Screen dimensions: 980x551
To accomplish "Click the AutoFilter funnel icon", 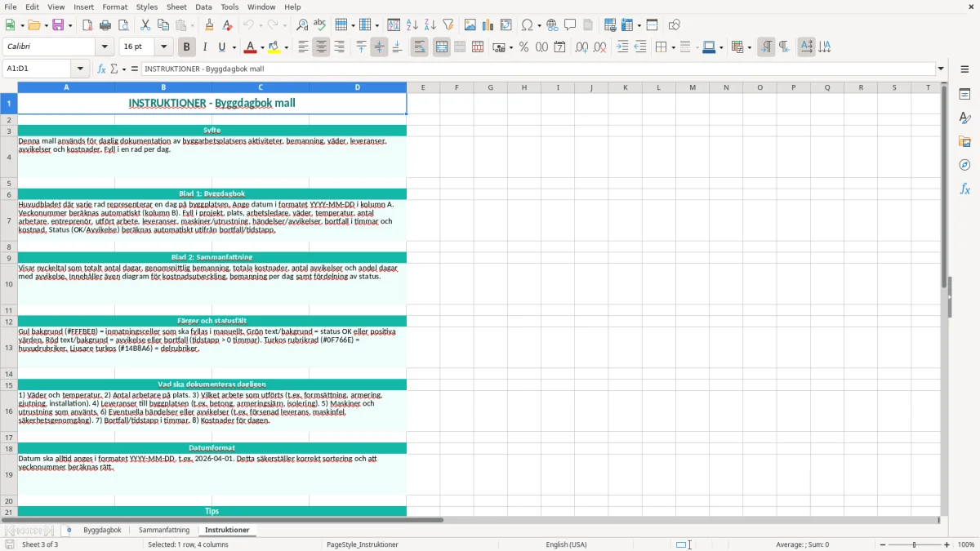I will coord(448,25).
